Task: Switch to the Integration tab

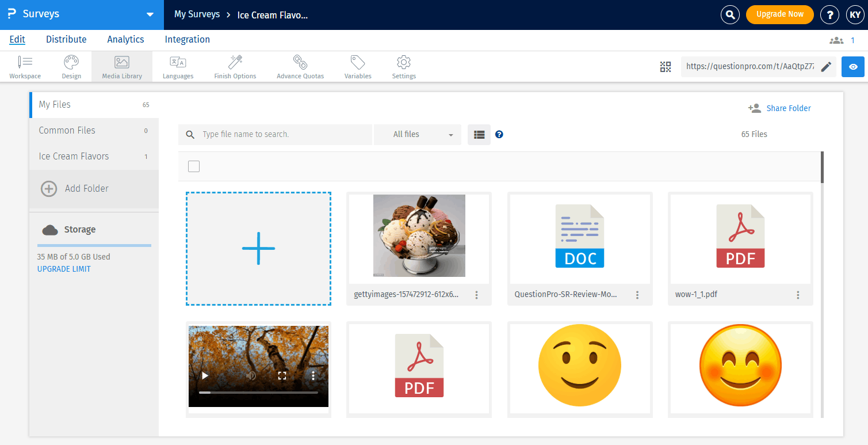Action: tap(187, 39)
